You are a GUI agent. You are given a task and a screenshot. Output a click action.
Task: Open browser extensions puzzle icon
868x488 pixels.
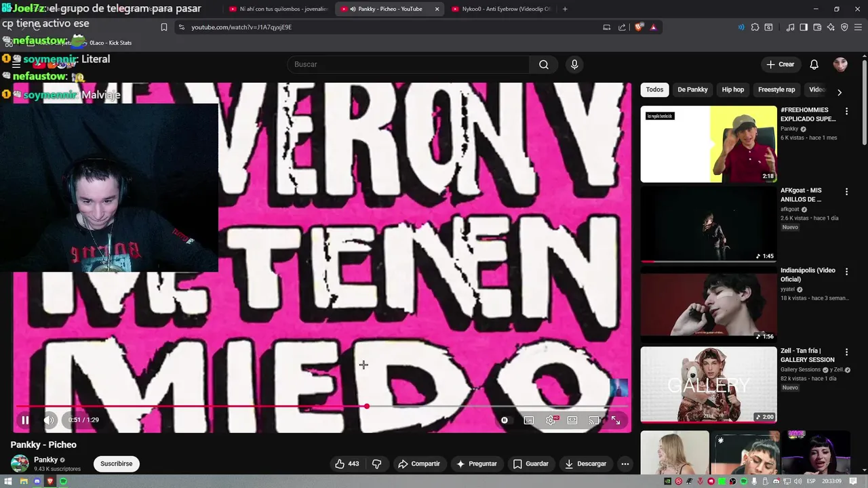click(755, 27)
